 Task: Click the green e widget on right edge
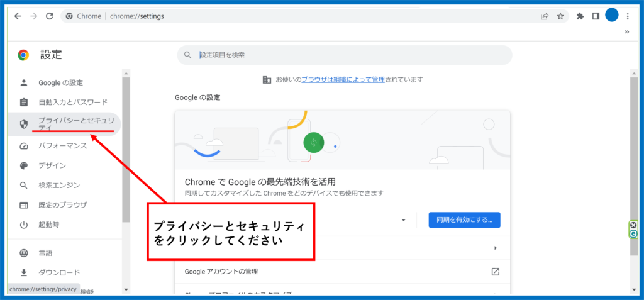[x=633, y=234]
